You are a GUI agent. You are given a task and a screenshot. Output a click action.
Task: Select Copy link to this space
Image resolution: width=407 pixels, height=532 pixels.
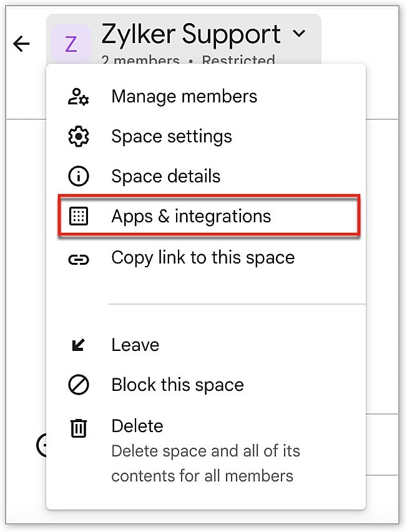coord(203,258)
